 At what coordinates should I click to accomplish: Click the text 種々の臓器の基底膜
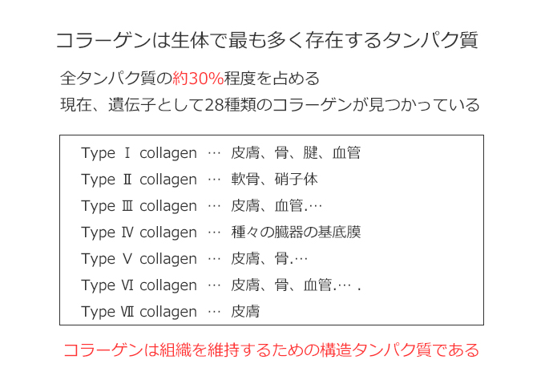pyautogui.click(x=296, y=232)
